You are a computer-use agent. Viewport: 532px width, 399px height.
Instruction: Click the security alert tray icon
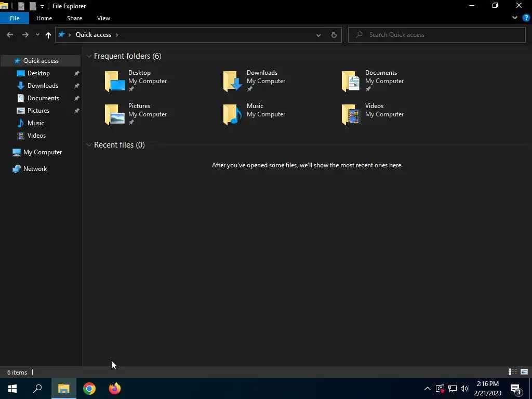click(440, 389)
